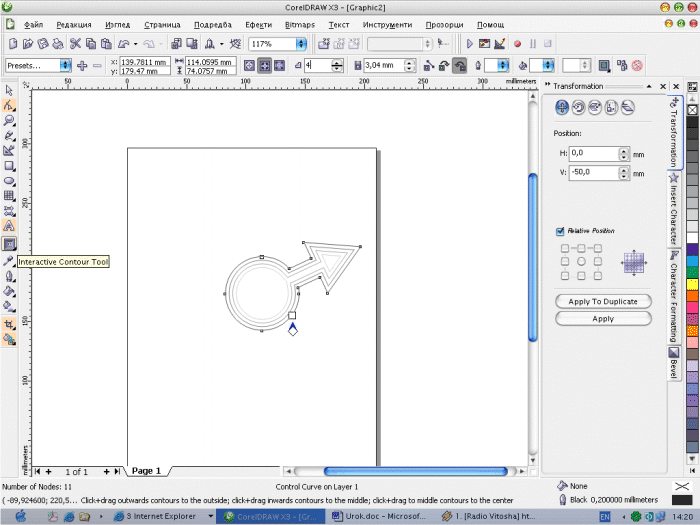
Task: Choose the Graph Paper tool
Action: (x=9, y=196)
